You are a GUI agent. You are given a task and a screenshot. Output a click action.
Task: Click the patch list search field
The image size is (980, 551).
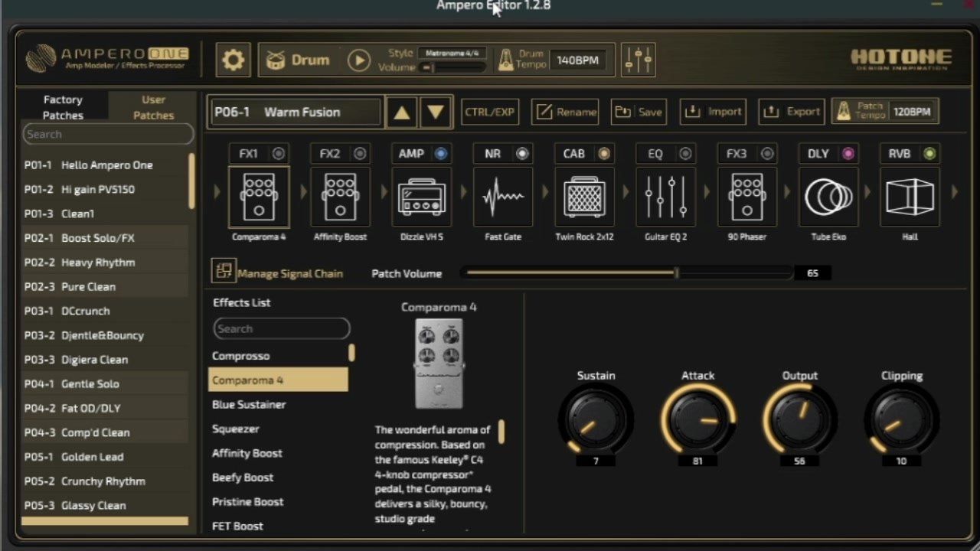(108, 134)
